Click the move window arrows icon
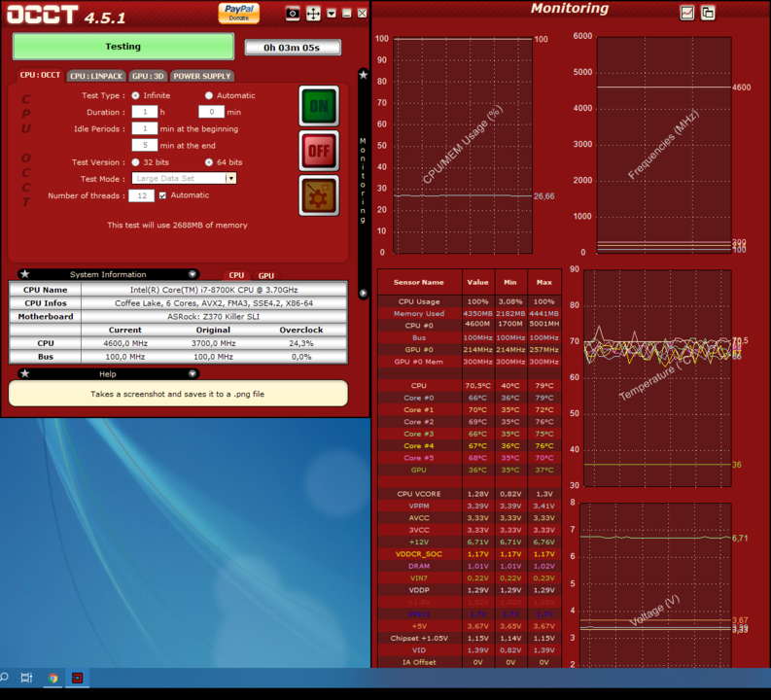 (x=313, y=14)
